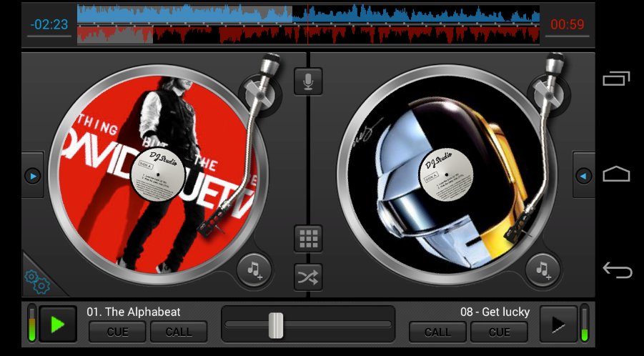Click the -02:23 remaining time display
The width and height of the screenshot is (644, 356).
pyautogui.click(x=49, y=24)
